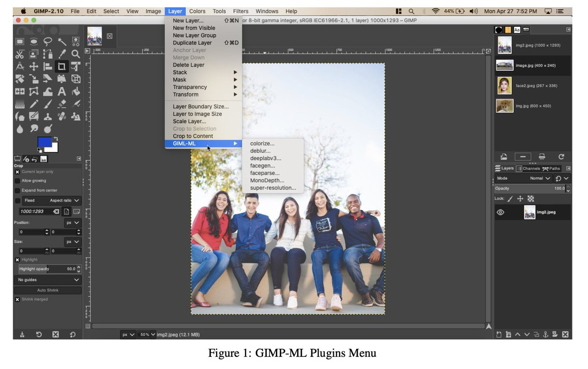Open the Filters menu
Image resolution: width=588 pixels, height=369 pixels.
(241, 11)
